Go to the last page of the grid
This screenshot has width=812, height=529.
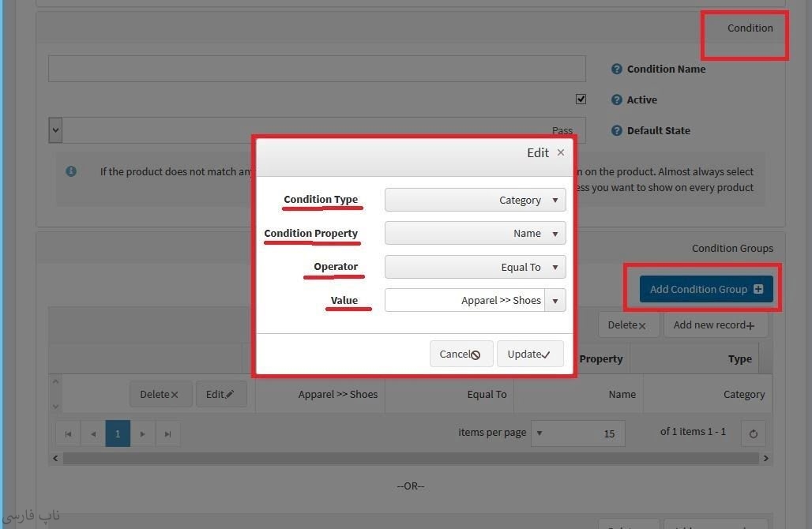point(167,433)
